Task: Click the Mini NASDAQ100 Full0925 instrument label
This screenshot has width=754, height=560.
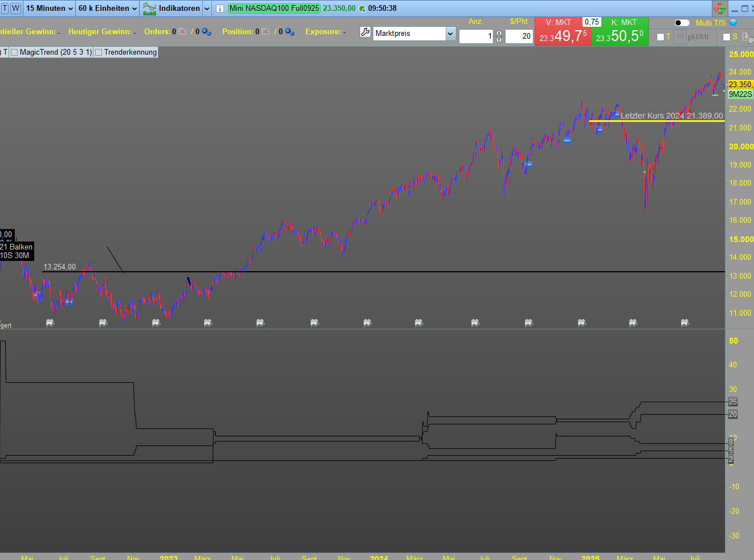Action: coord(274,9)
